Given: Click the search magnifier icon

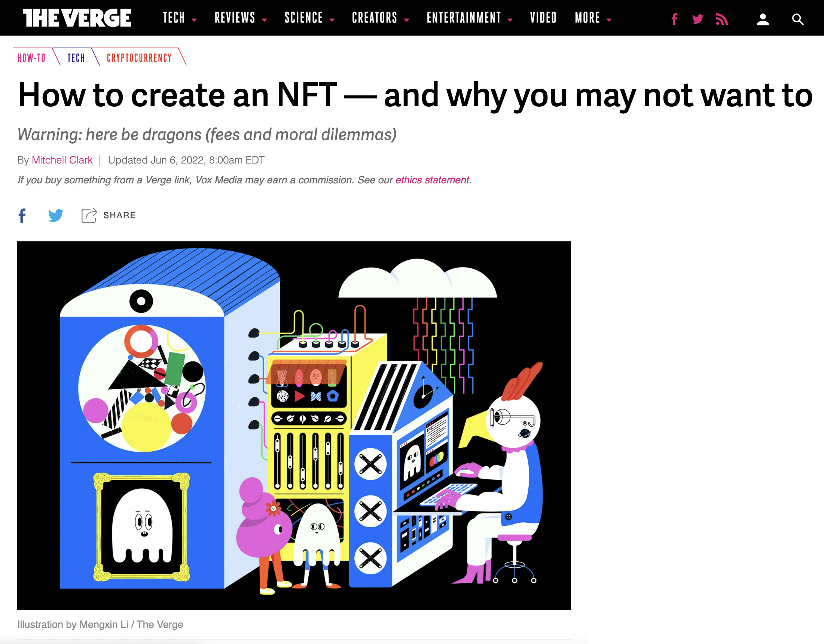Looking at the screenshot, I should [797, 19].
